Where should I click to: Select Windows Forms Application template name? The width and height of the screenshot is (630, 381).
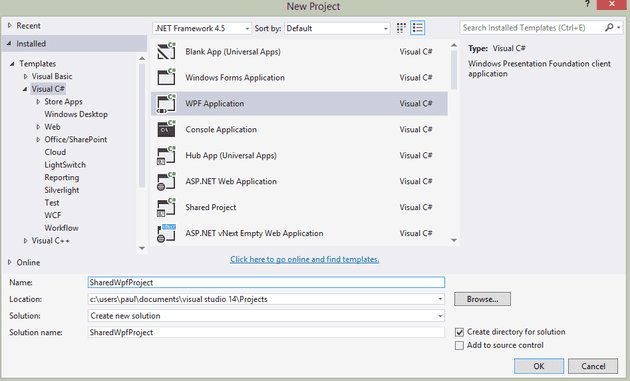coord(235,78)
